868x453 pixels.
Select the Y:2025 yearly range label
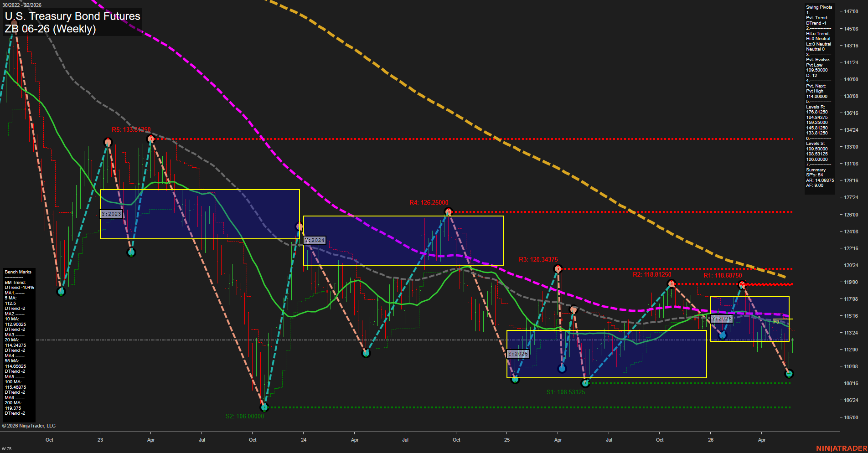518,354
